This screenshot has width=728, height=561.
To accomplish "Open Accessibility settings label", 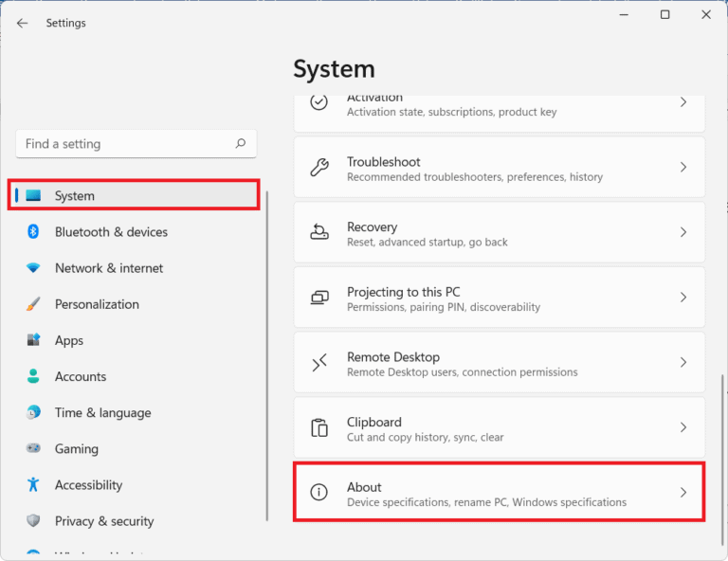I will pyautogui.click(x=89, y=485).
